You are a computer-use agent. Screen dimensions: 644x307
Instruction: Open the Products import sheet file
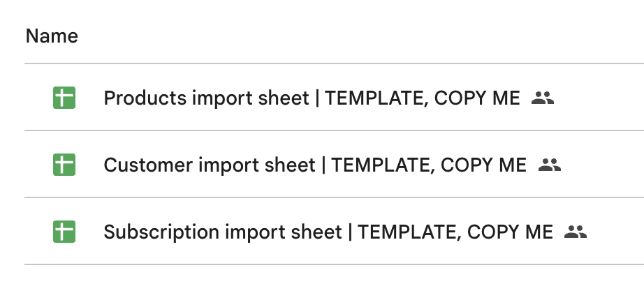[311, 98]
